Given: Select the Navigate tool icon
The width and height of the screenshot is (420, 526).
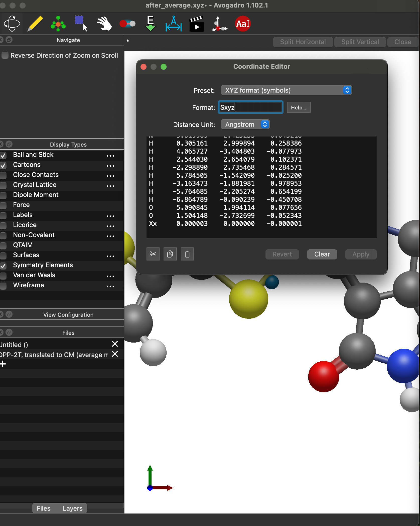Looking at the screenshot, I should [x=12, y=24].
